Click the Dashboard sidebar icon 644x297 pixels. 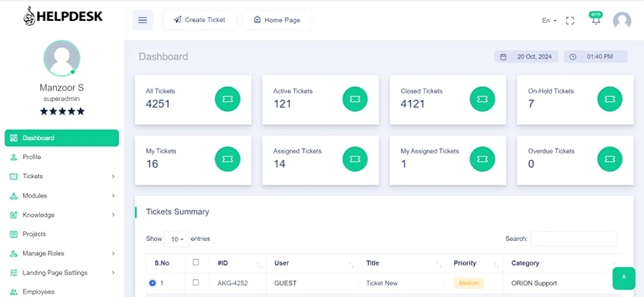[x=13, y=138]
